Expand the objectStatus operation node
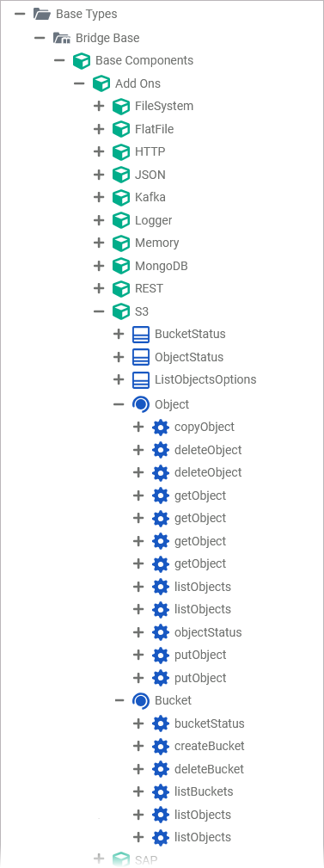 coord(138,631)
